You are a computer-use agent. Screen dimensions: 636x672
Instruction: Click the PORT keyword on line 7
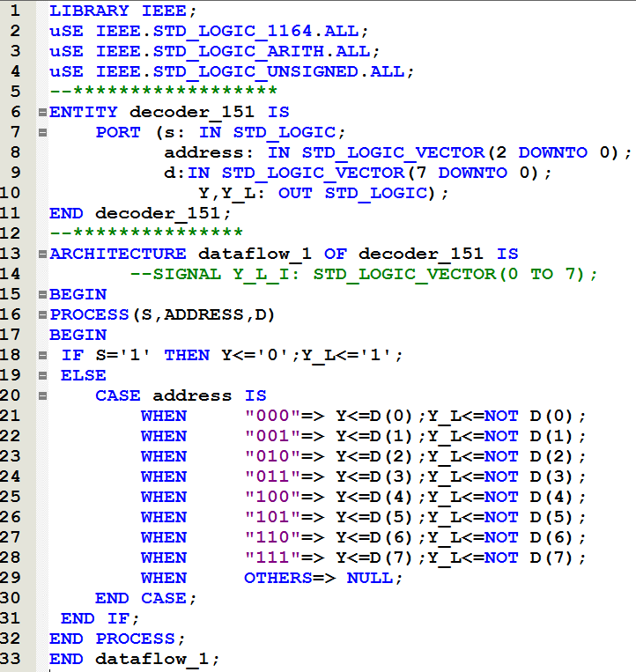[x=118, y=132]
